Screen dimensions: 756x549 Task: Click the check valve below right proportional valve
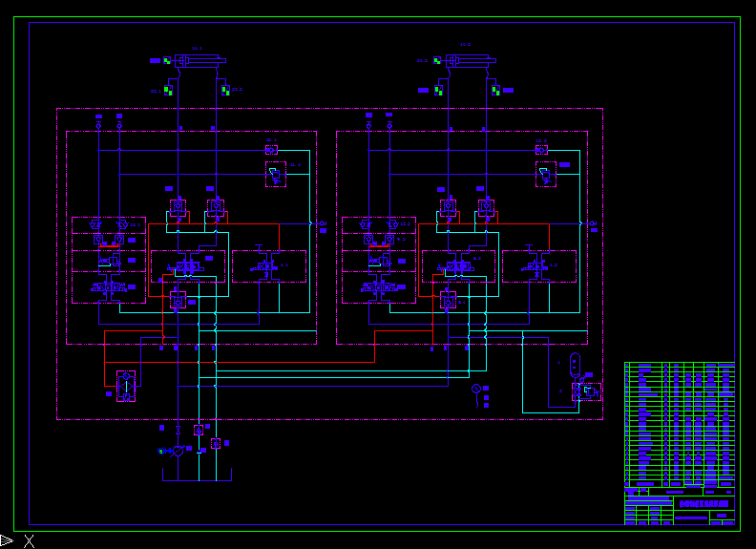pos(448,300)
